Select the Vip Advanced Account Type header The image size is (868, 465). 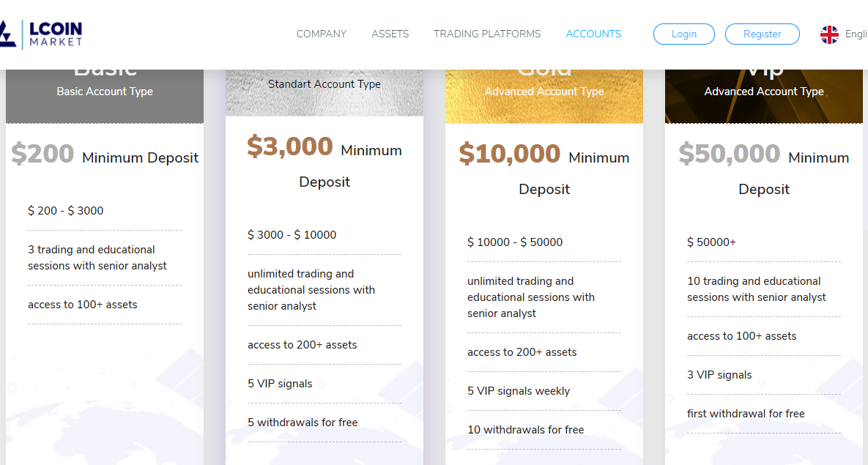click(764, 92)
